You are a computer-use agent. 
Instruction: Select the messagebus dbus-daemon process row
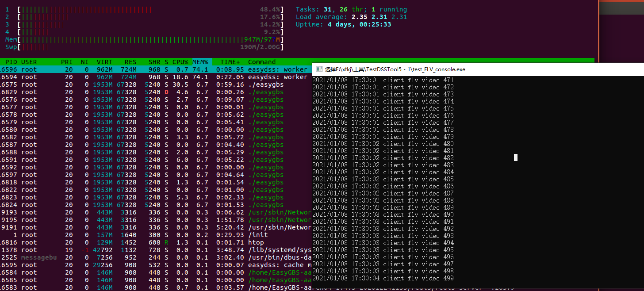156,257
